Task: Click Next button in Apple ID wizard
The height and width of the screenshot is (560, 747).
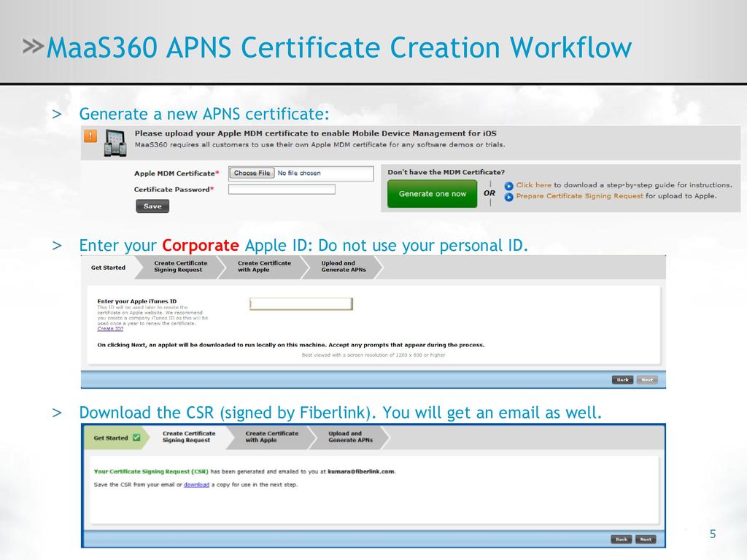Action: coord(647,380)
